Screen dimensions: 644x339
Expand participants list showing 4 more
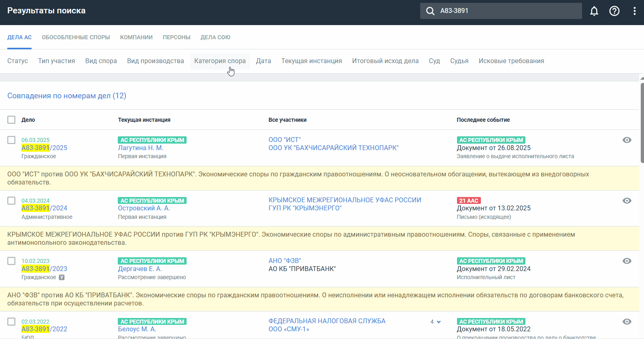click(x=436, y=322)
